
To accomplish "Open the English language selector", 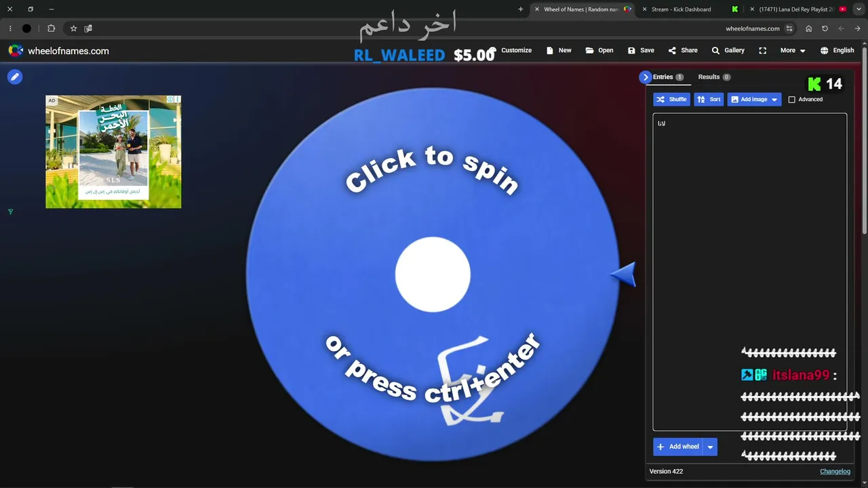I will [837, 50].
